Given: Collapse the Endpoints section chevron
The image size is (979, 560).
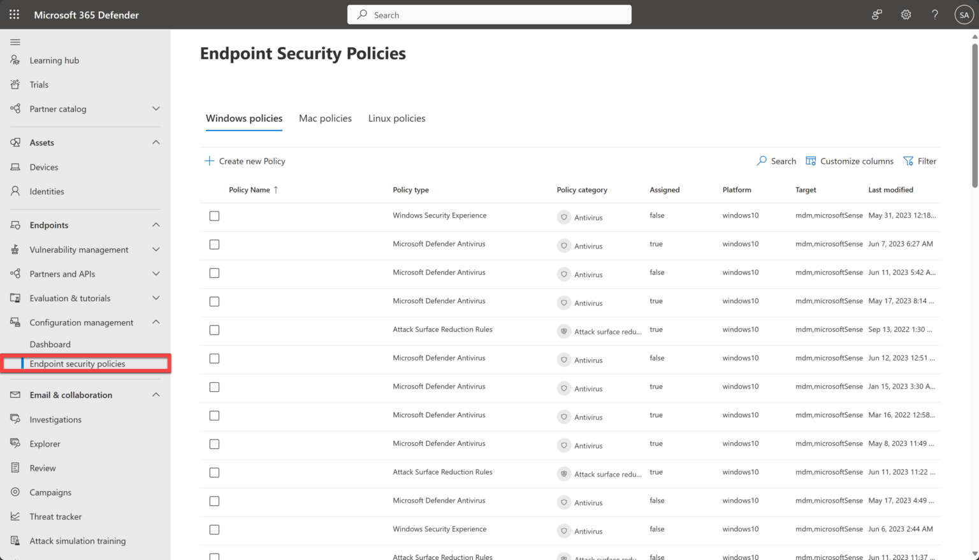Looking at the screenshot, I should point(156,225).
